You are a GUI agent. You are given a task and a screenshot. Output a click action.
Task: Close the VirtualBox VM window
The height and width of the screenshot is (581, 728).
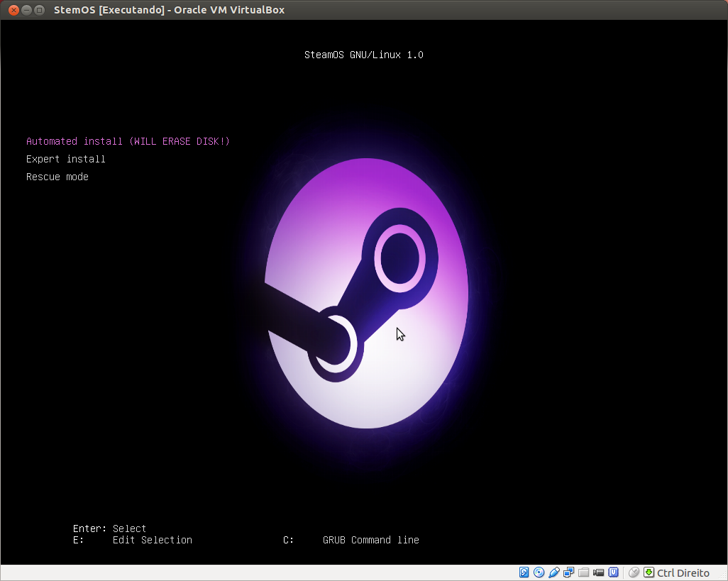coord(13,10)
